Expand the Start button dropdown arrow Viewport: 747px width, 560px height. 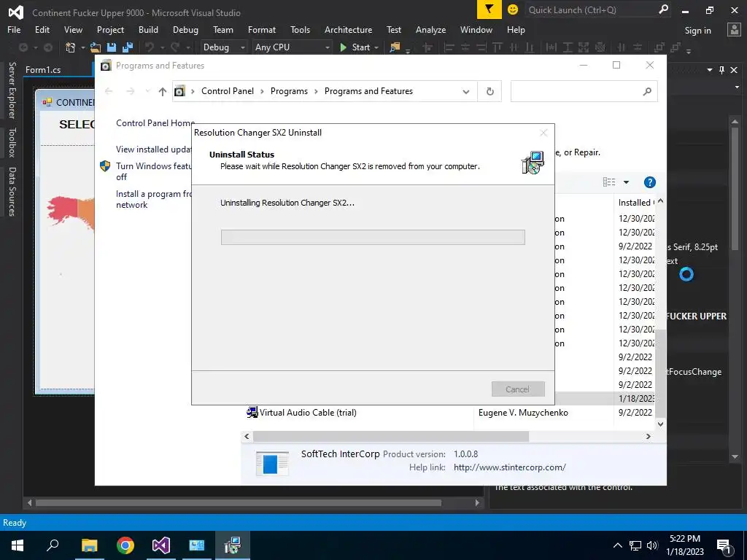[x=376, y=47]
